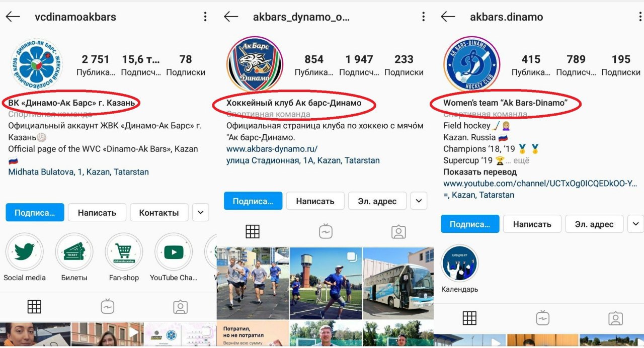Open the YouTube channel highlight
Image resolution: width=644 pixels, height=348 pixels.
click(x=174, y=252)
